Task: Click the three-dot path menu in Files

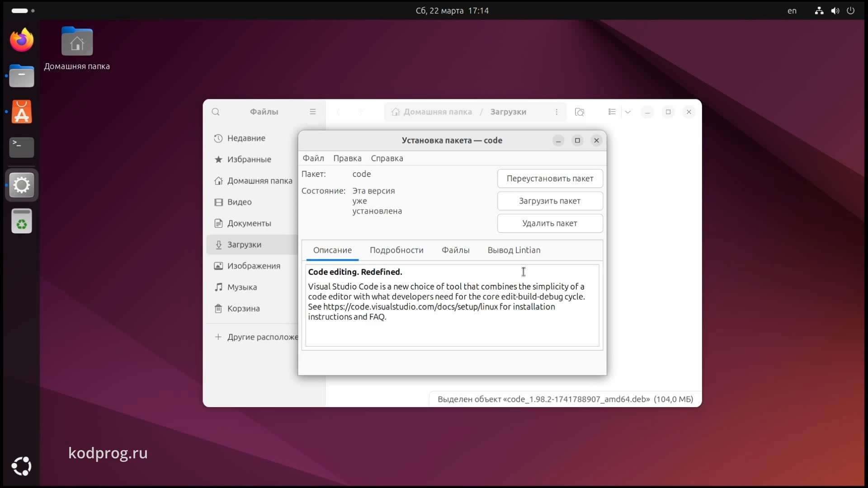Action: tap(557, 112)
